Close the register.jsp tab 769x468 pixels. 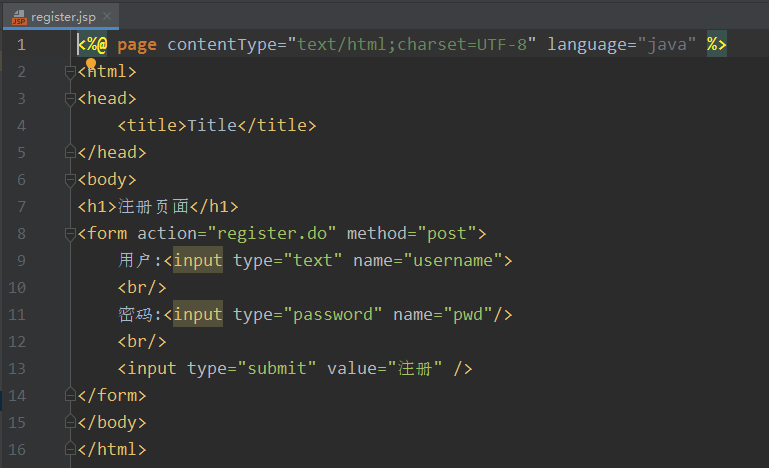(107, 17)
